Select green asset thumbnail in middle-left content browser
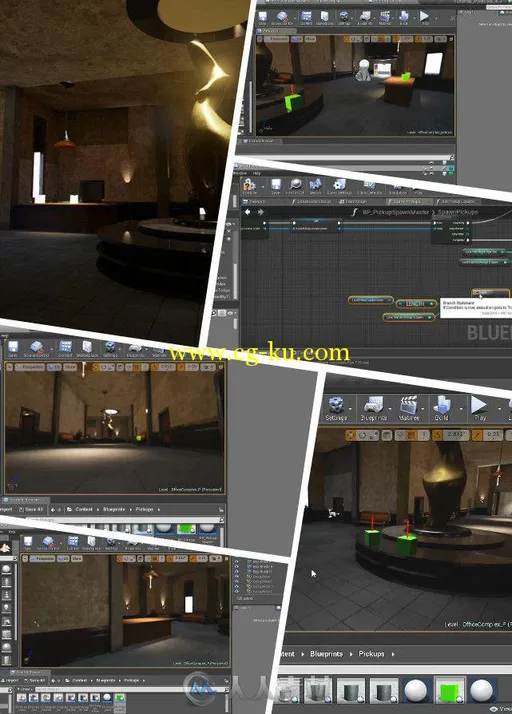The height and width of the screenshot is (714, 512). pos(186,530)
